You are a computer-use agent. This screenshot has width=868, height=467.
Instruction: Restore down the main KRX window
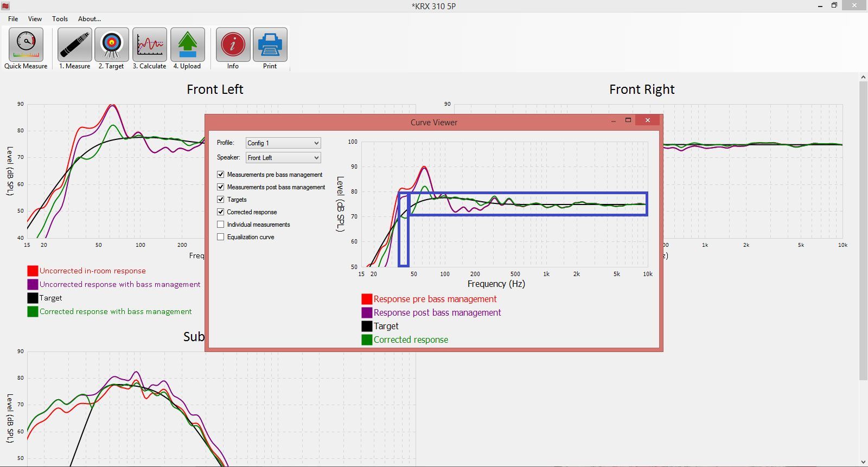click(834, 5)
